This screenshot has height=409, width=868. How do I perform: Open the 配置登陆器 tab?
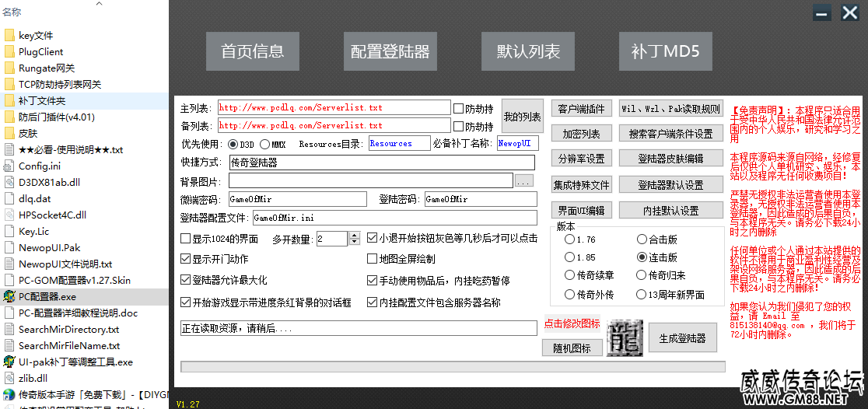pos(390,52)
